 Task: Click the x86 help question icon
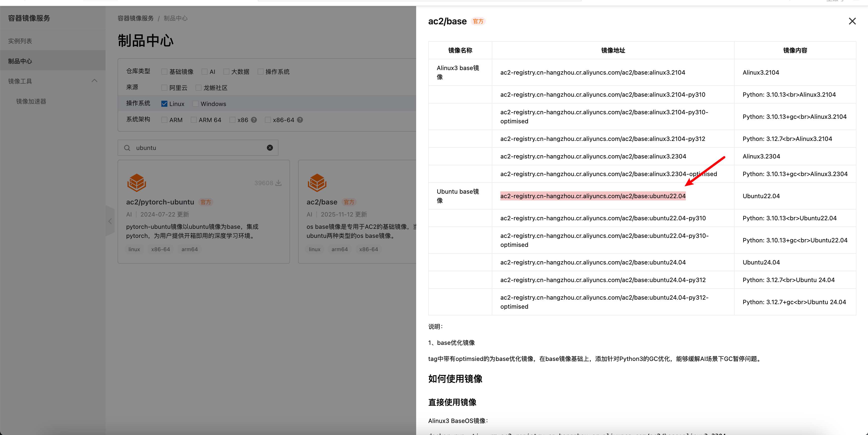click(x=254, y=120)
